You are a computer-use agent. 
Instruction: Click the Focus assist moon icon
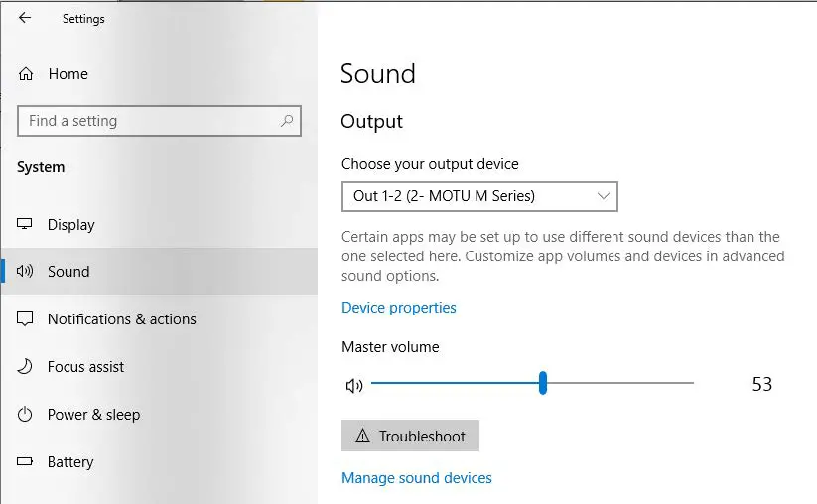(26, 367)
